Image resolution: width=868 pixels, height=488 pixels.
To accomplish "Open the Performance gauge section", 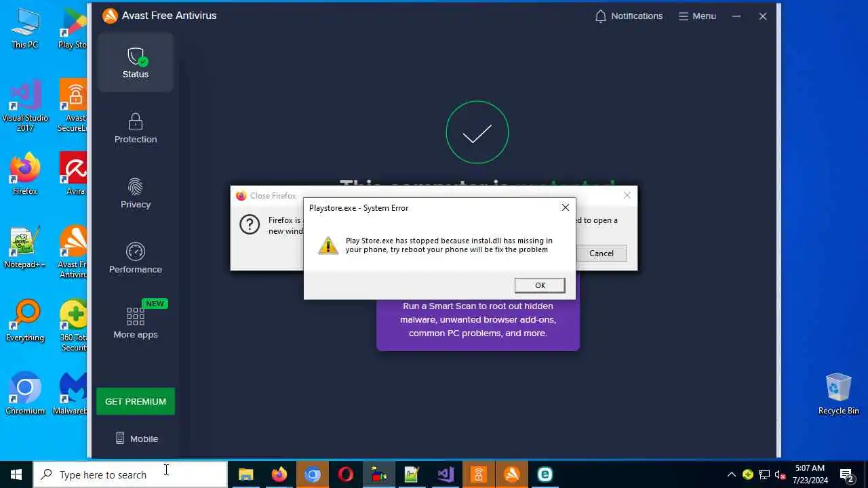I will click(x=136, y=258).
